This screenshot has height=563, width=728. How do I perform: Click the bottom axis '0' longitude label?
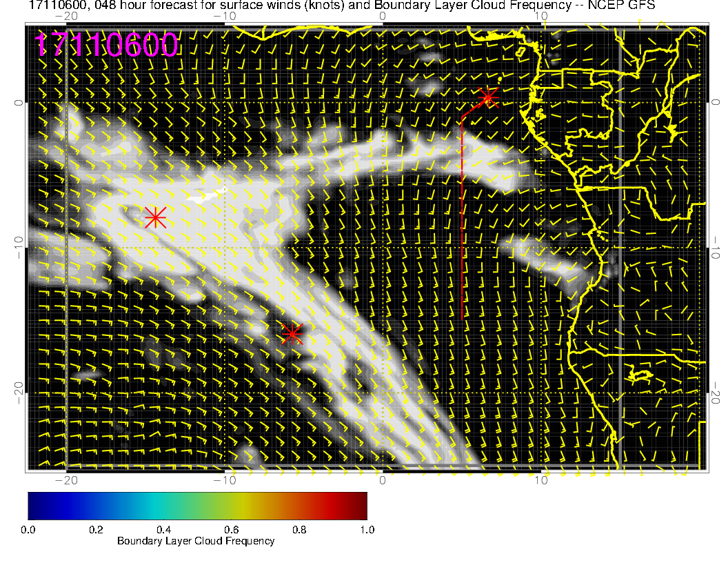coord(382,480)
